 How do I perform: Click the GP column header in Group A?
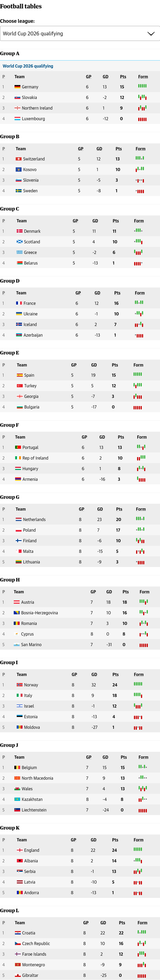point(88,76)
